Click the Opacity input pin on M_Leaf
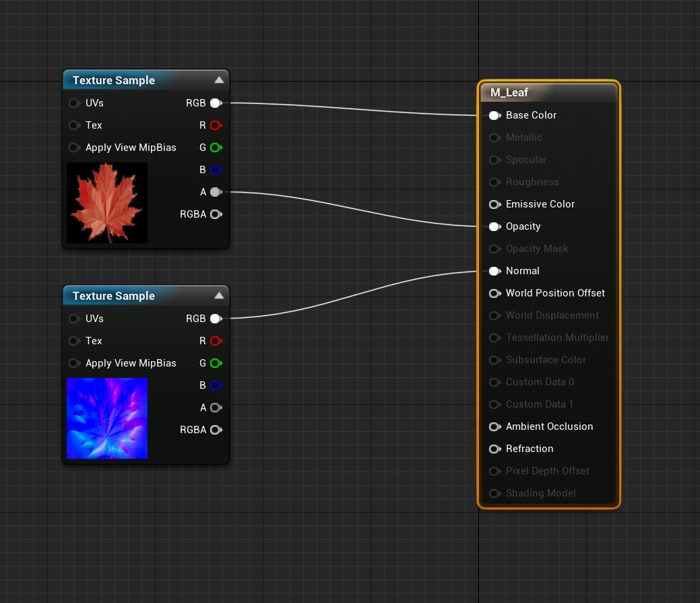 coord(495,226)
